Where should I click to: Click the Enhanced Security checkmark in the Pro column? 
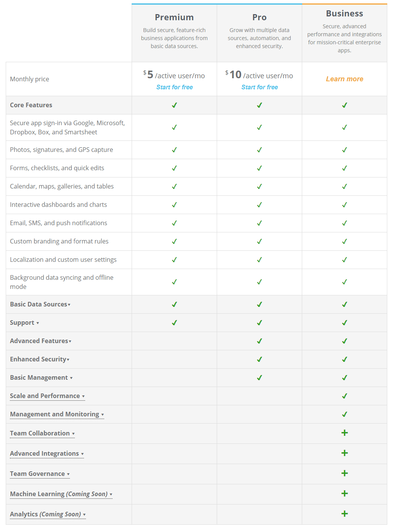tap(259, 359)
